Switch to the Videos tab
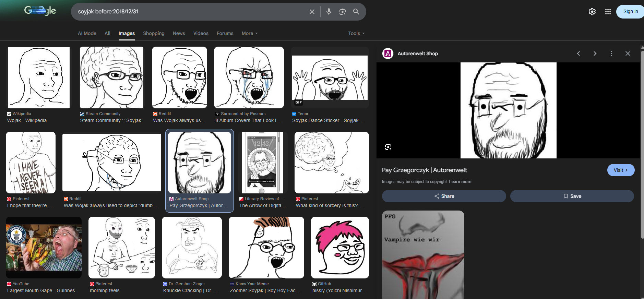The height and width of the screenshot is (299, 644). (201, 33)
